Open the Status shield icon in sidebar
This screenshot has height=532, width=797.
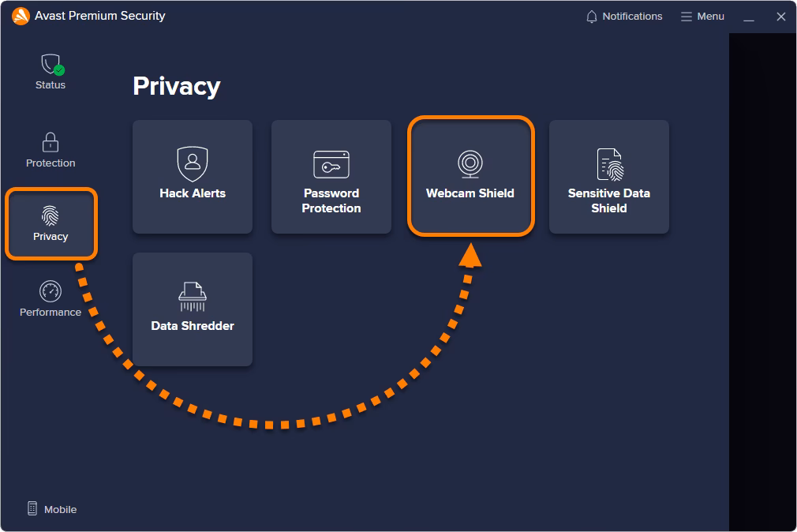51,65
